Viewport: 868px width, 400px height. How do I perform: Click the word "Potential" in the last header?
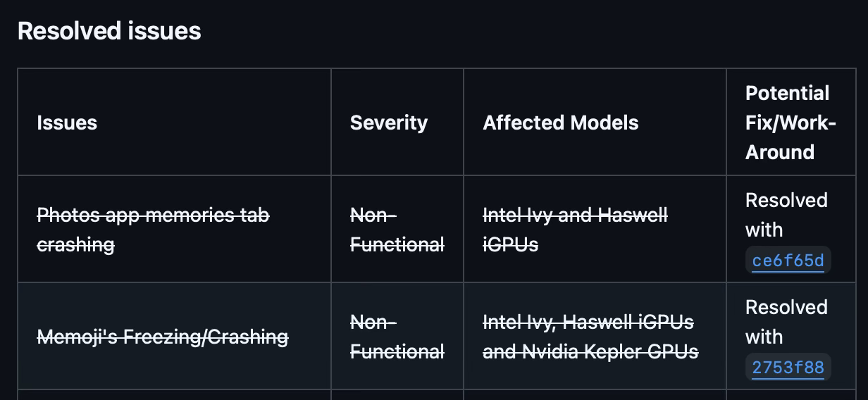point(788,93)
